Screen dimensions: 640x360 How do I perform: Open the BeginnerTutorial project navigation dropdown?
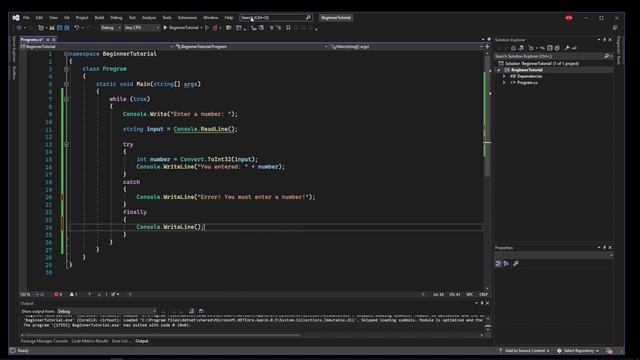pyautogui.click(x=97, y=47)
